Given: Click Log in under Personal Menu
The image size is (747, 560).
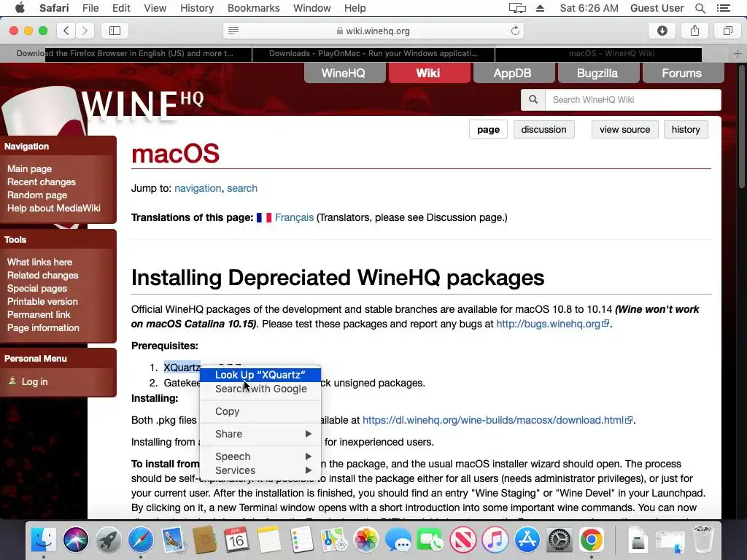Looking at the screenshot, I should coord(34,381).
